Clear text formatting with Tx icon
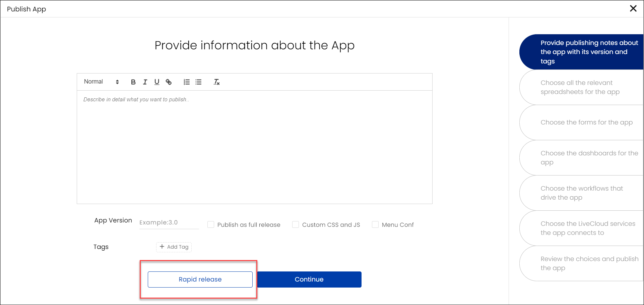The height and width of the screenshot is (305, 644). pyautogui.click(x=216, y=82)
